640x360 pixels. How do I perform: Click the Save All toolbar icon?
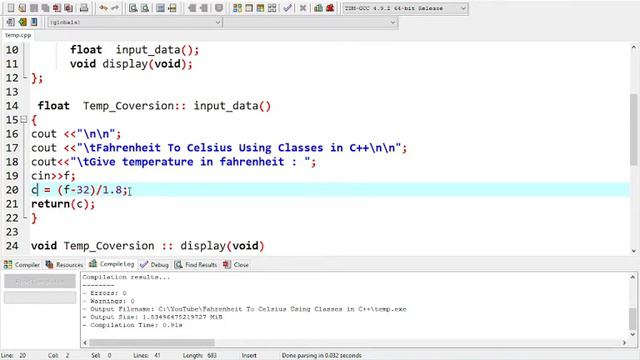coord(45,8)
